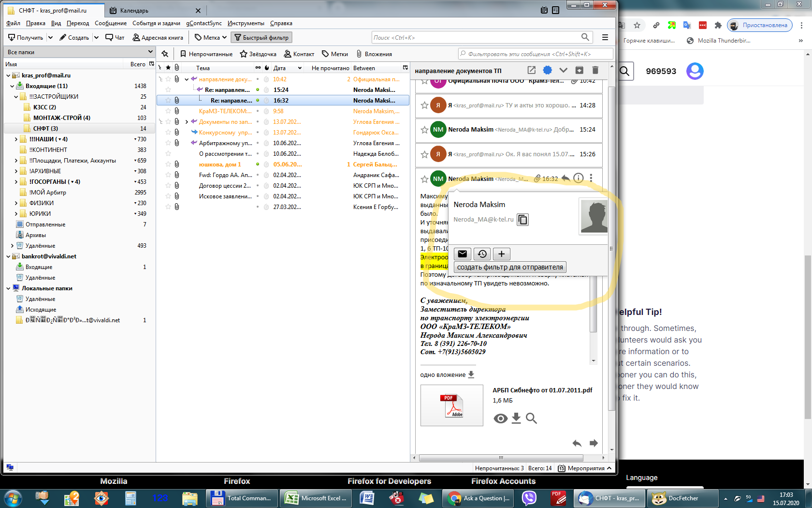
Task: Click the PDF attachment thumbnail
Action: pyautogui.click(x=451, y=405)
